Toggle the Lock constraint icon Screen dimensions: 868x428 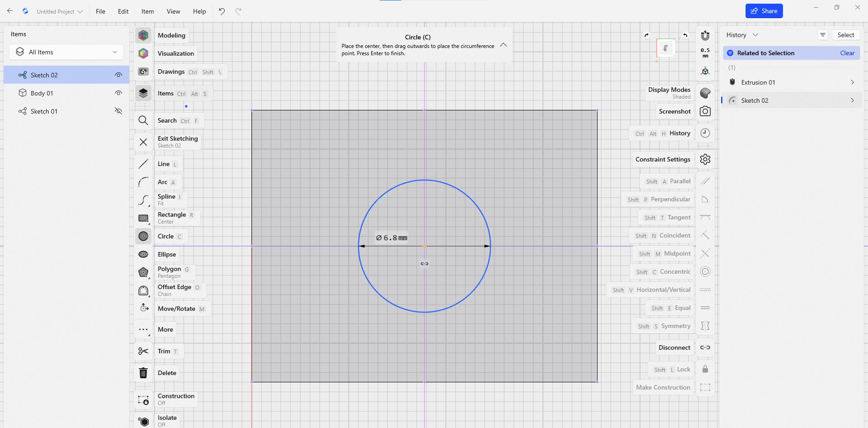coord(705,369)
